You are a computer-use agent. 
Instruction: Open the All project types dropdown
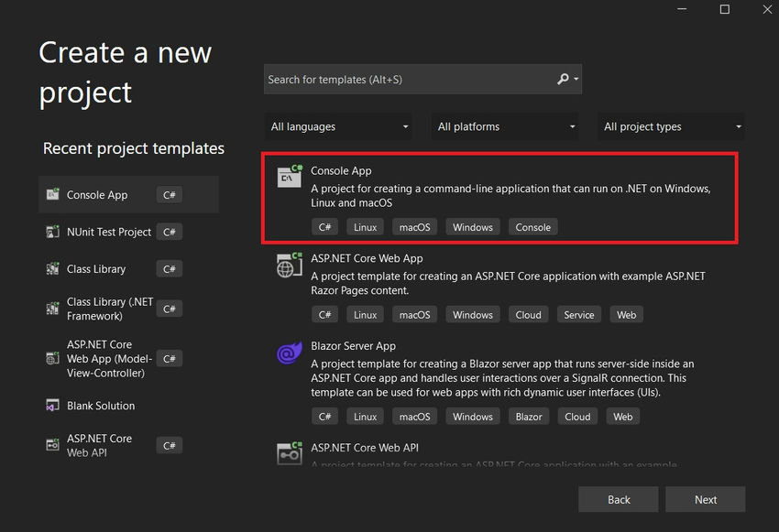coord(671,126)
